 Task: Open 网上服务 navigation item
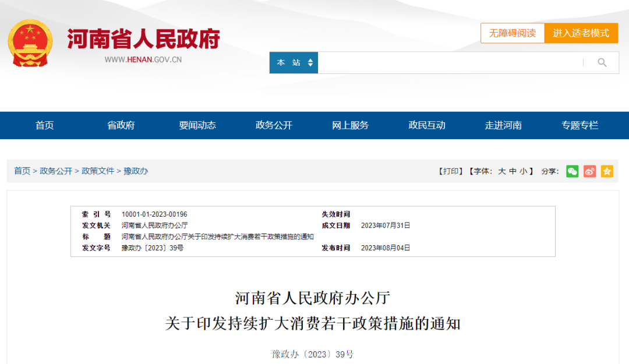tap(350, 125)
